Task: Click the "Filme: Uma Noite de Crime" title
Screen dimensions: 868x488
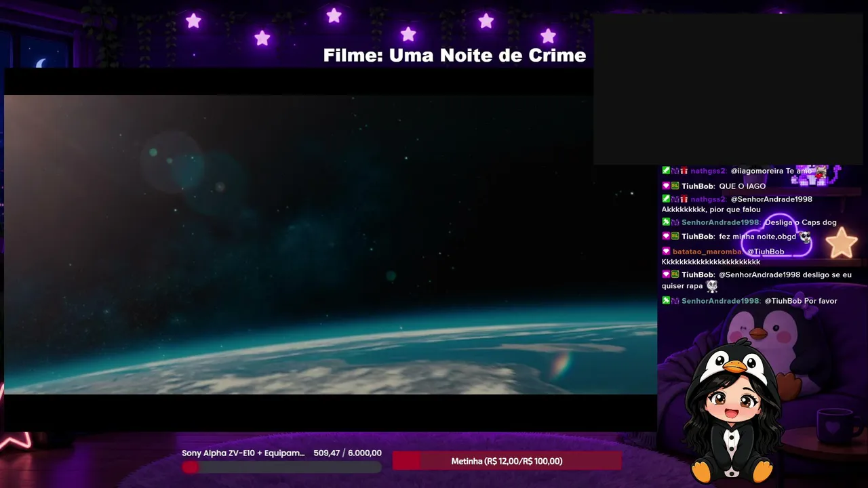Action: [x=454, y=55]
